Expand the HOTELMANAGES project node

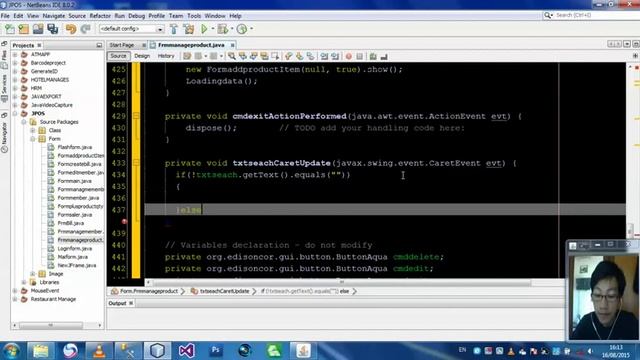pos(15,80)
